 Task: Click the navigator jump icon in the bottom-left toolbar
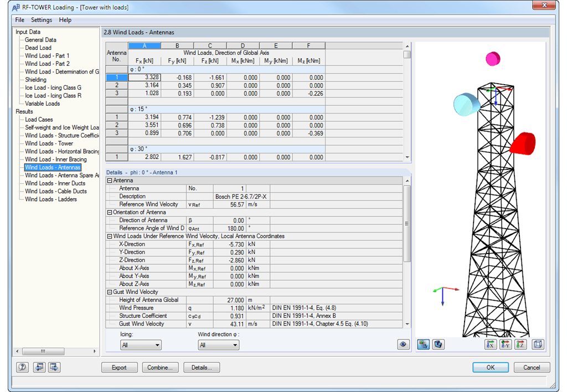[39, 367]
